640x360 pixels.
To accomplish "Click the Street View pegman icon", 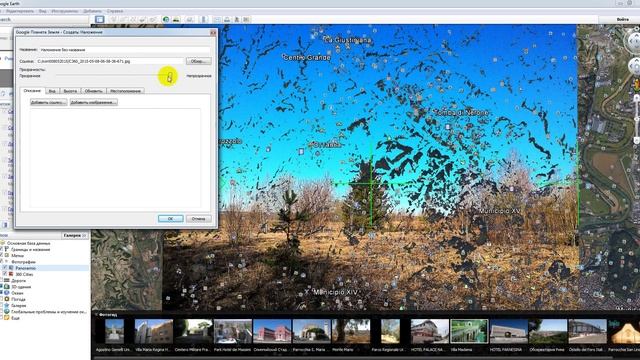I will (636, 85).
